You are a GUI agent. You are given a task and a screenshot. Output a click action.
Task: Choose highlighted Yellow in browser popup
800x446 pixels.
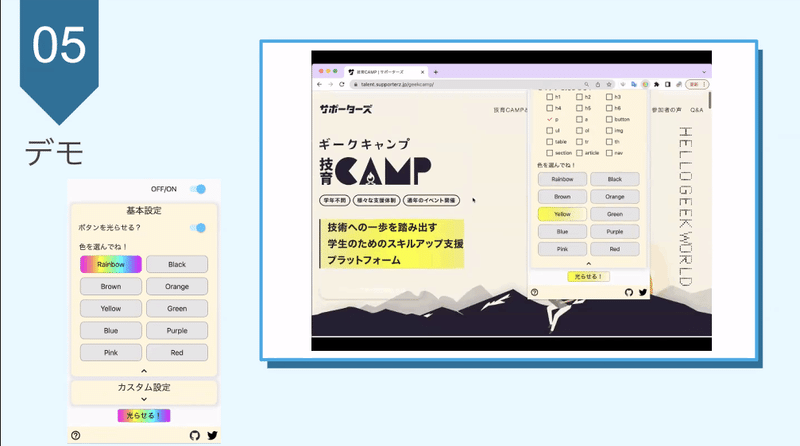coord(562,214)
